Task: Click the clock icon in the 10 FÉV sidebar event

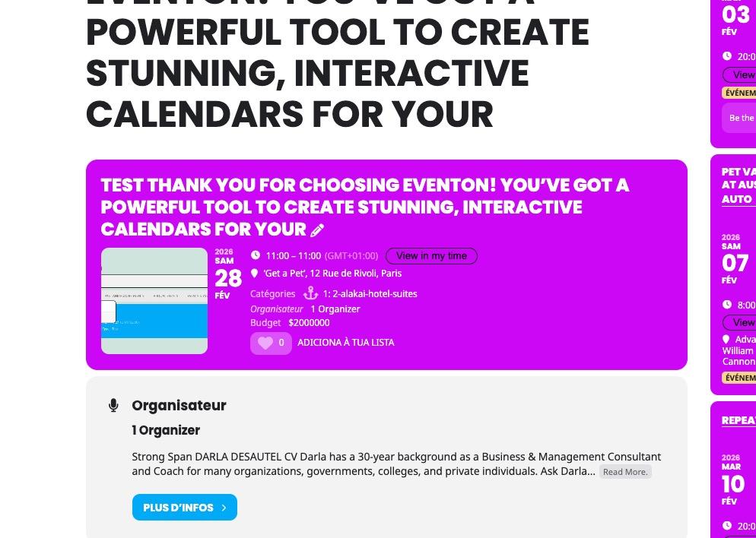Action: (x=727, y=525)
